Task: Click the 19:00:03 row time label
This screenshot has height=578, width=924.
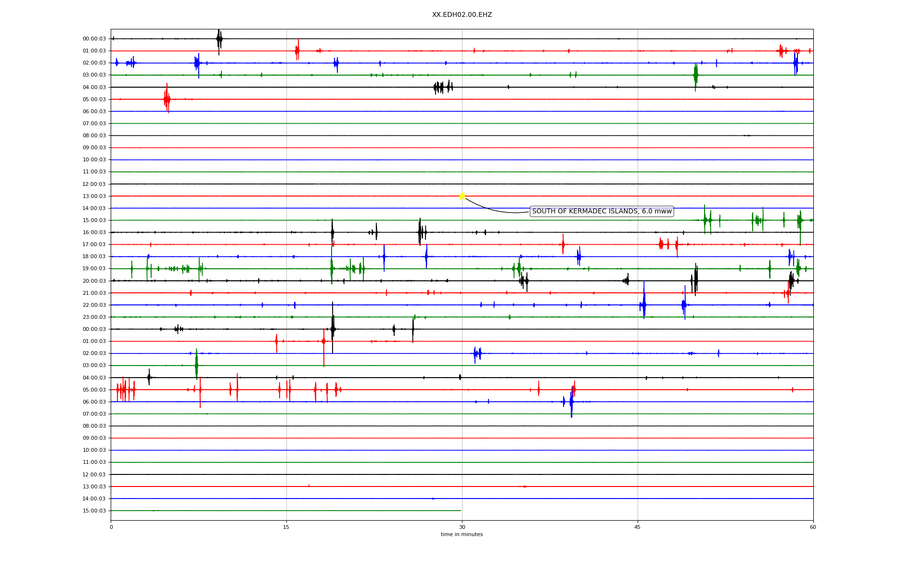Action: 94,269
